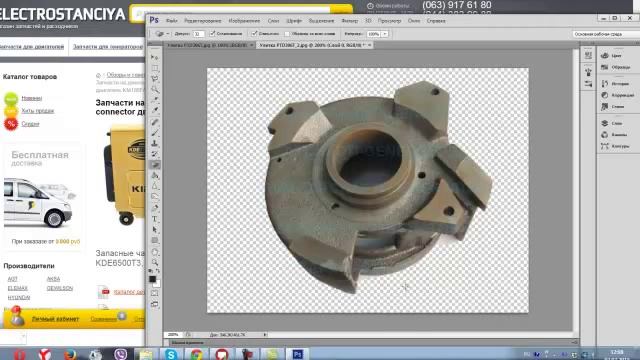The image size is (640, 360).
Task: Open the Цвет panel
Action: [x=611, y=56]
